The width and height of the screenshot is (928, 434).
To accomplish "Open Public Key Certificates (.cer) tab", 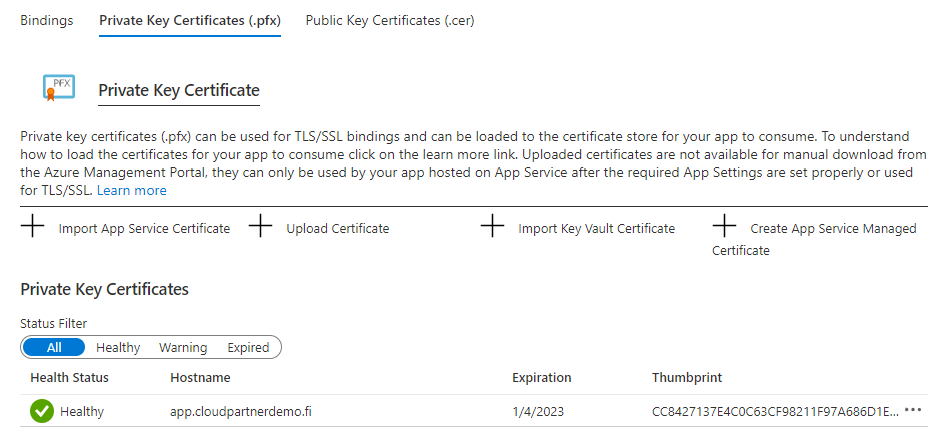I will (390, 20).
